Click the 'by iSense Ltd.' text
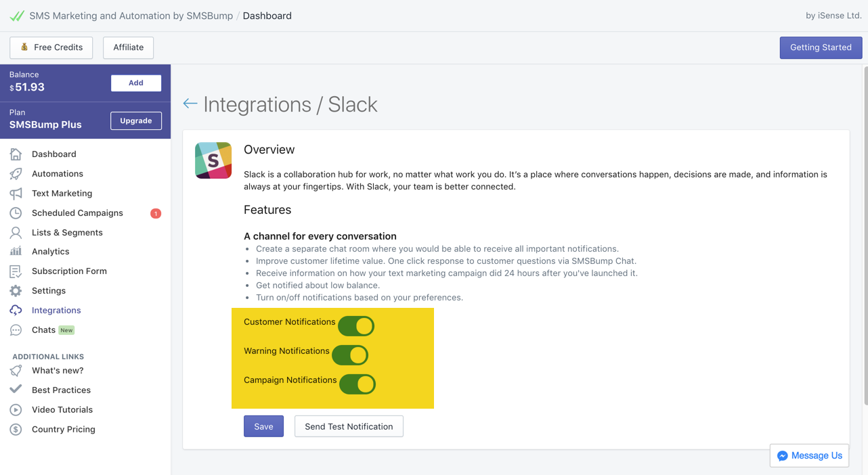 coord(833,16)
